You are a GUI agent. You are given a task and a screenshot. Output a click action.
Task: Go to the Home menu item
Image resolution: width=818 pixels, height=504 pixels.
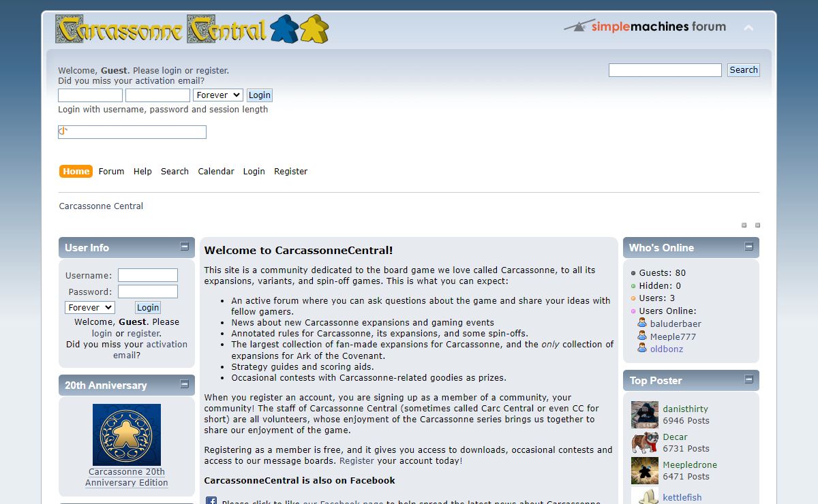76,172
